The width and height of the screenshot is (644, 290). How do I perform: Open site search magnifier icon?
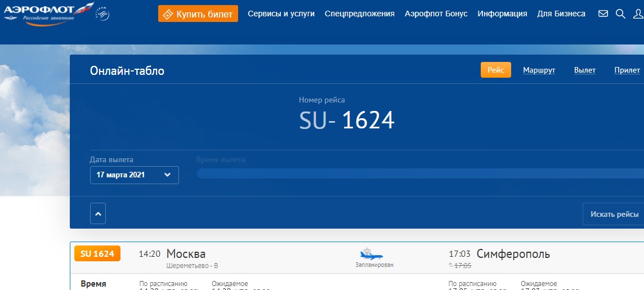coord(620,14)
